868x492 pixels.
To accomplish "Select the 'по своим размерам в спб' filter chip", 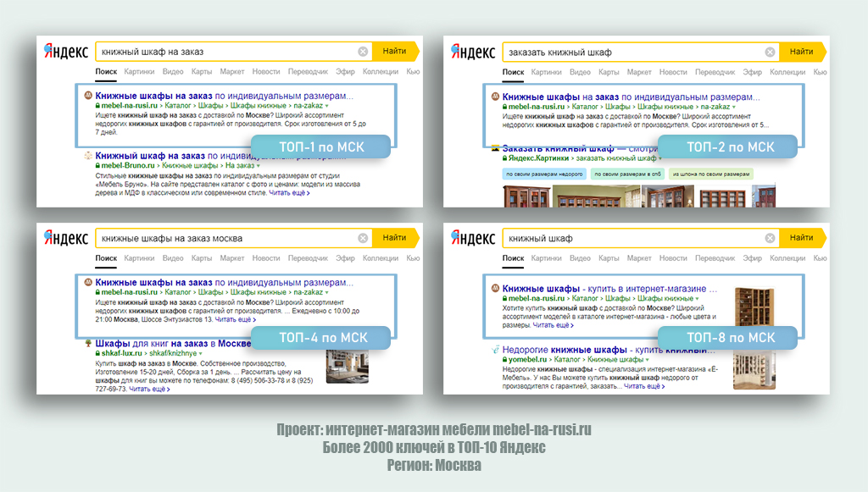I will point(627,174).
